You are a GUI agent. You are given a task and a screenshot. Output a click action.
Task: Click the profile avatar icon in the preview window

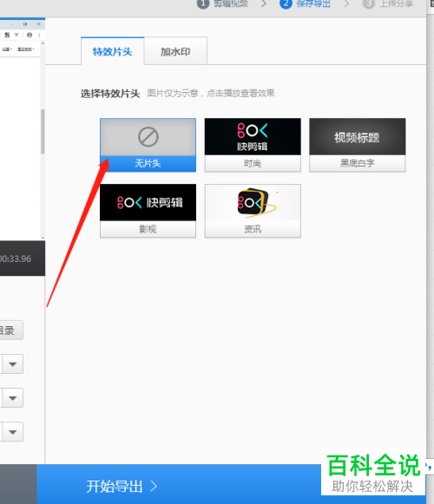pos(30,35)
